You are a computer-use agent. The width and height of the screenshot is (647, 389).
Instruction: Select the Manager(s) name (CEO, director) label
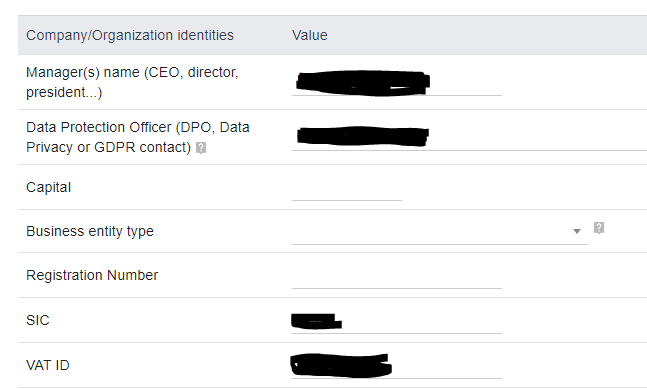coord(132,82)
